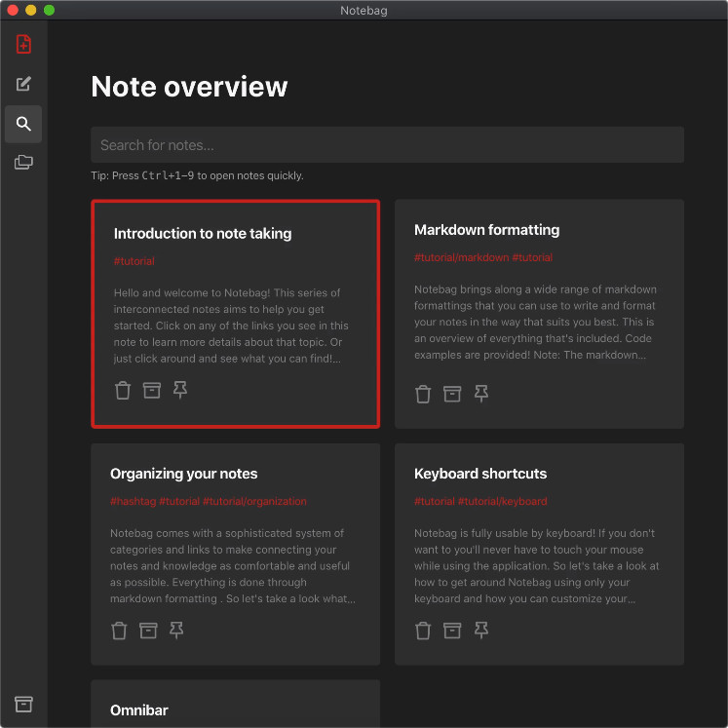Create a new note with the red sidebar icon
This screenshot has height=728, width=728.
23,44
